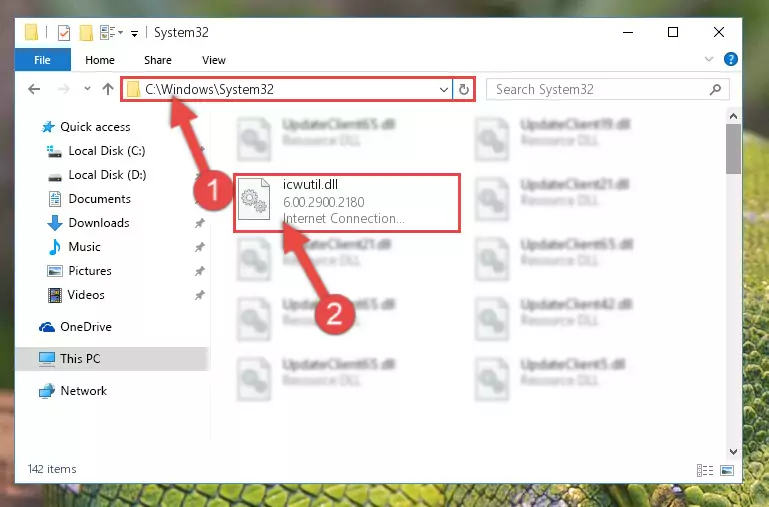Open Local Disk (D:) in sidebar
This screenshot has width=769, height=507.
tap(107, 175)
